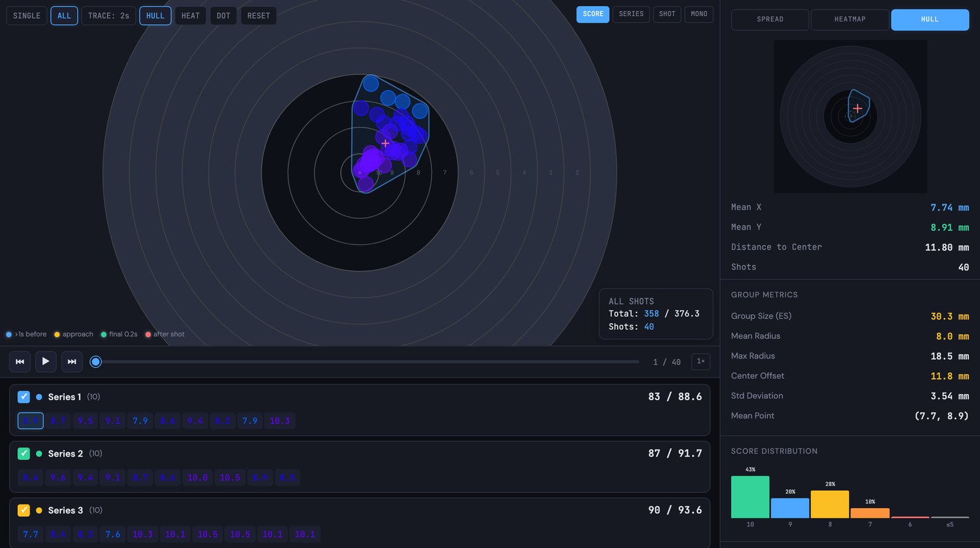Click the yellow 8-score distribution bar
This screenshot has height=548, width=980.
[830, 504]
